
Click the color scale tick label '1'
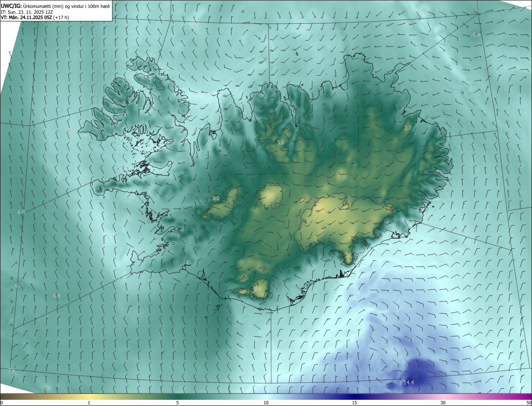[x=89, y=403]
